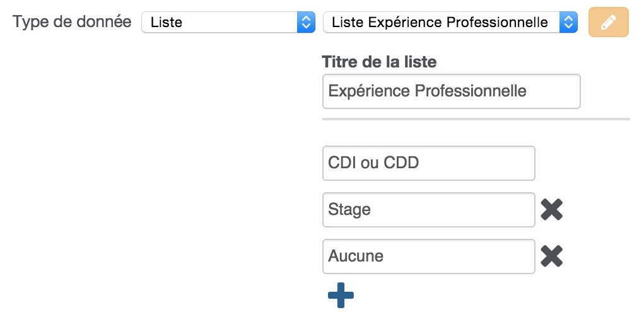Click the orange pencil edit button
Screen dimensions: 644x322
(608, 22)
